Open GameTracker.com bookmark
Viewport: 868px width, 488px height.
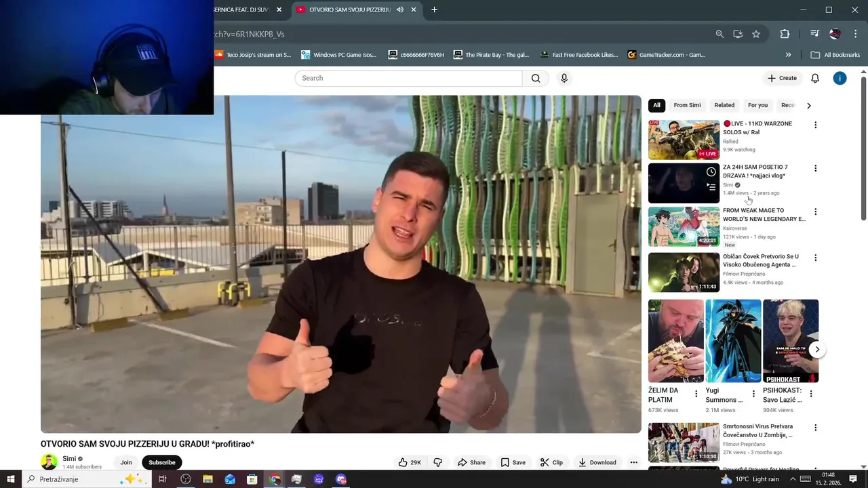point(666,55)
